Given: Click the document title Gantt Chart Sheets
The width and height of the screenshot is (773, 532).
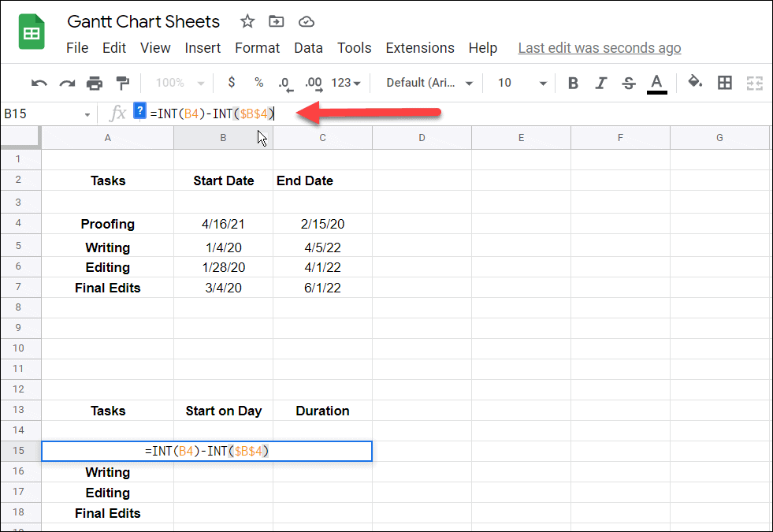Looking at the screenshot, I should pyautogui.click(x=143, y=22).
